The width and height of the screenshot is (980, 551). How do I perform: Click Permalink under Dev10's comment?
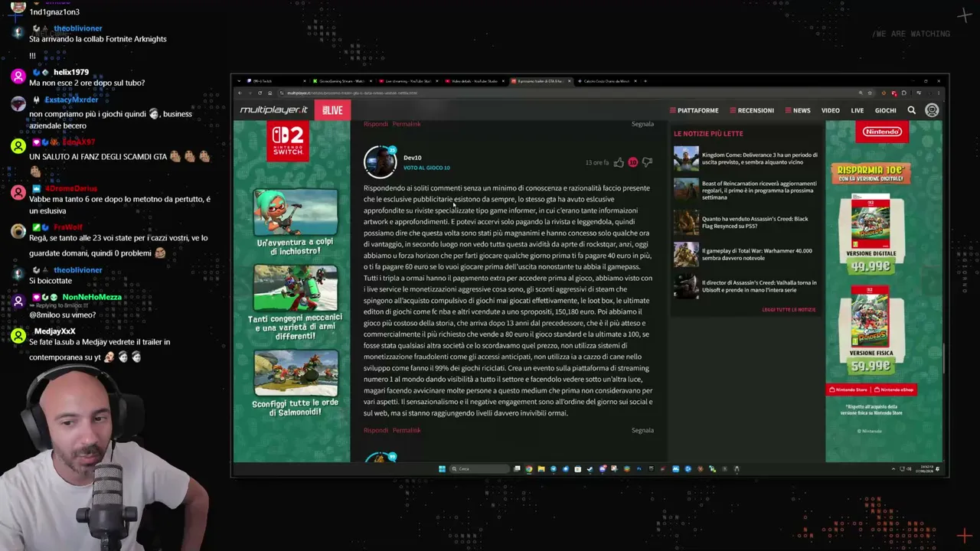coord(407,430)
